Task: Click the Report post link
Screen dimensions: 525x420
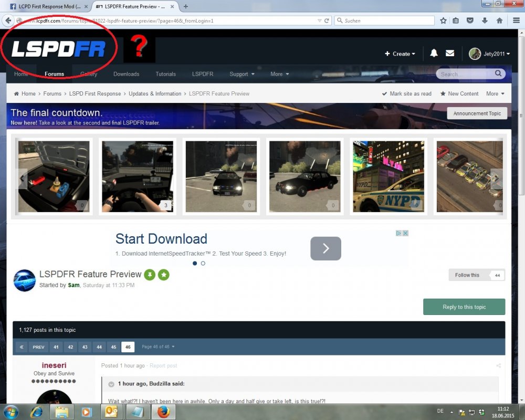Action: (163, 365)
